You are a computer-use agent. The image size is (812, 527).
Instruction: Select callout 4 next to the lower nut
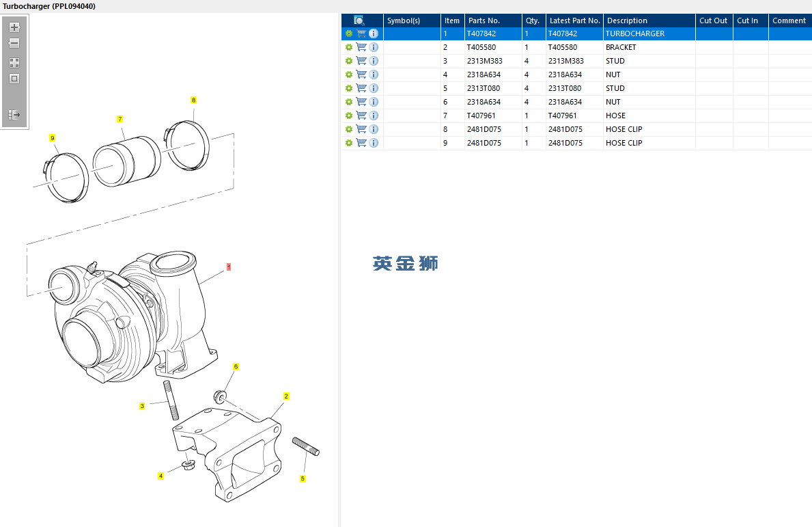[160, 476]
